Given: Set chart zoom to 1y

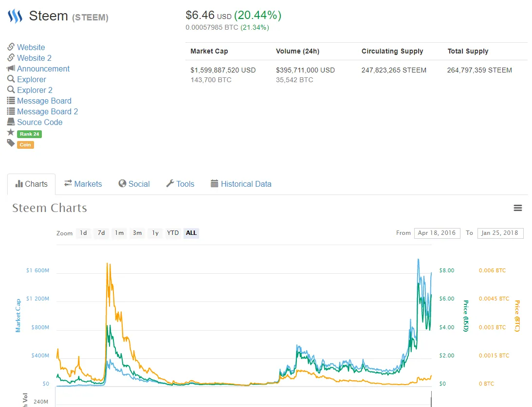Looking at the screenshot, I should (155, 233).
